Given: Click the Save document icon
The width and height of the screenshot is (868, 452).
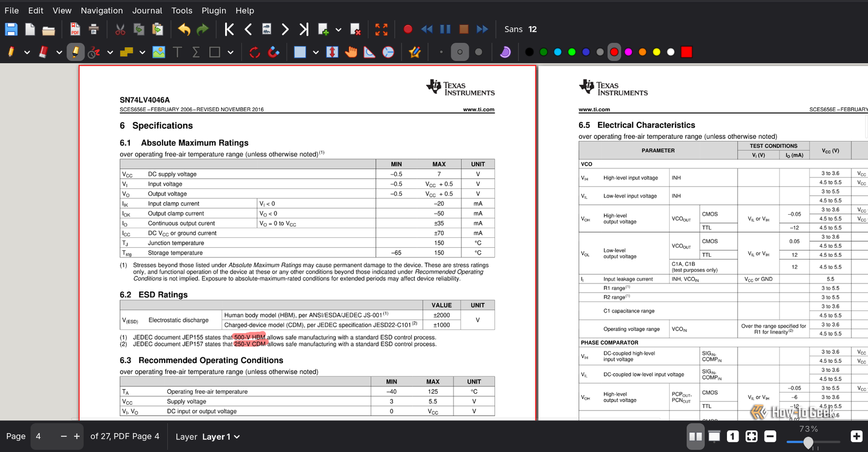Looking at the screenshot, I should pyautogui.click(x=11, y=29).
